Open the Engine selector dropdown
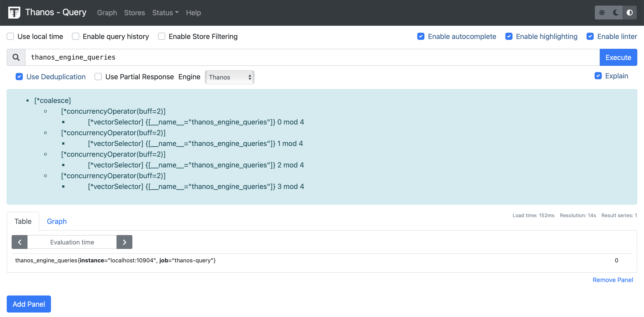This screenshot has height=317, width=644. pyautogui.click(x=229, y=77)
